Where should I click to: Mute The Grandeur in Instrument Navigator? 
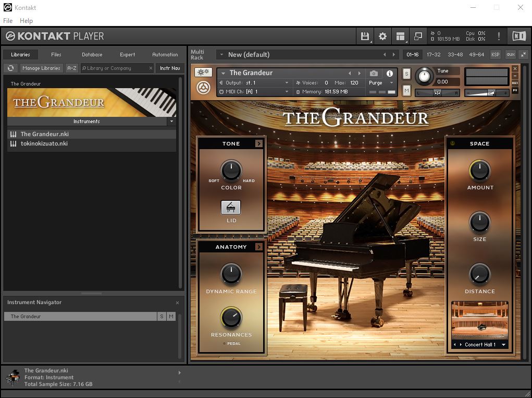tap(171, 317)
